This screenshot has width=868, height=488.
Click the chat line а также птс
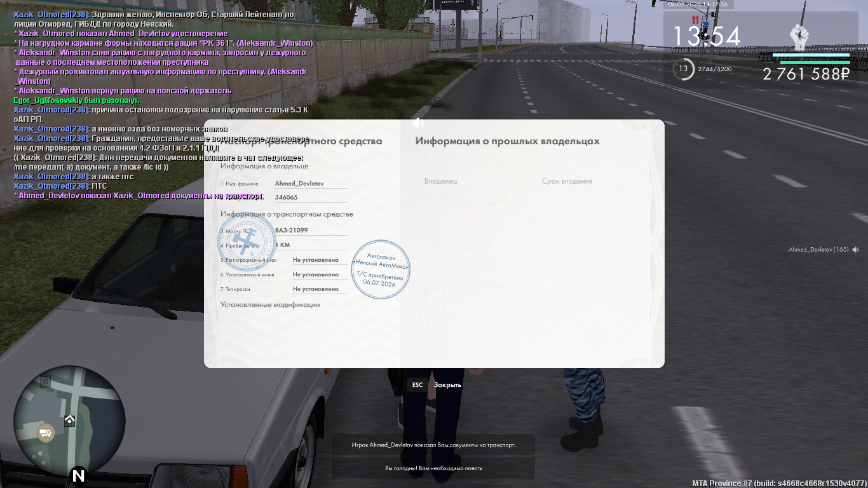pos(74,177)
